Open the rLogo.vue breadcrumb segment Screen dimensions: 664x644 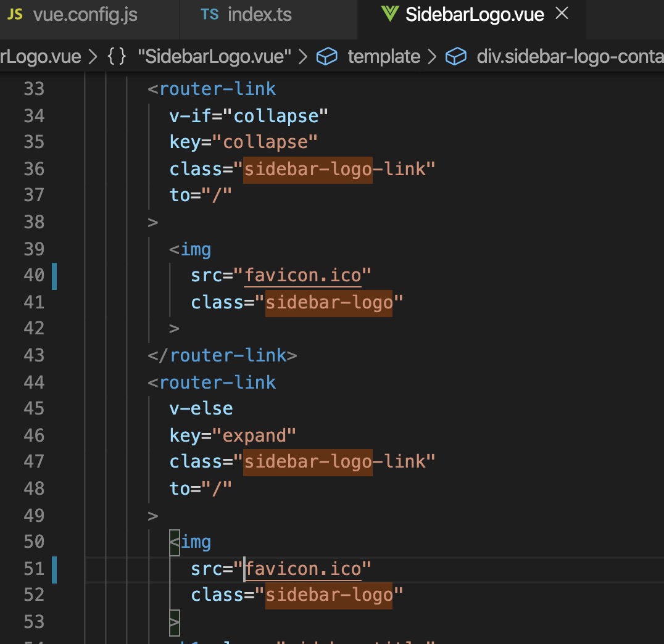point(41,56)
